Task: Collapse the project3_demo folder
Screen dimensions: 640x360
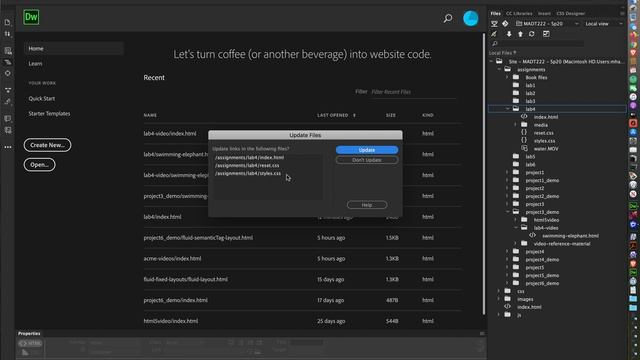Action: [x=508, y=212]
